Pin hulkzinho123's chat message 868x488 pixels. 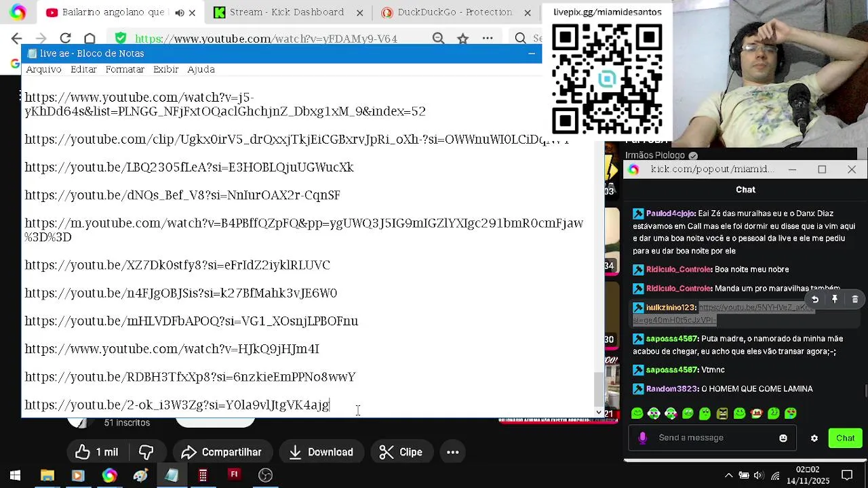(835, 300)
